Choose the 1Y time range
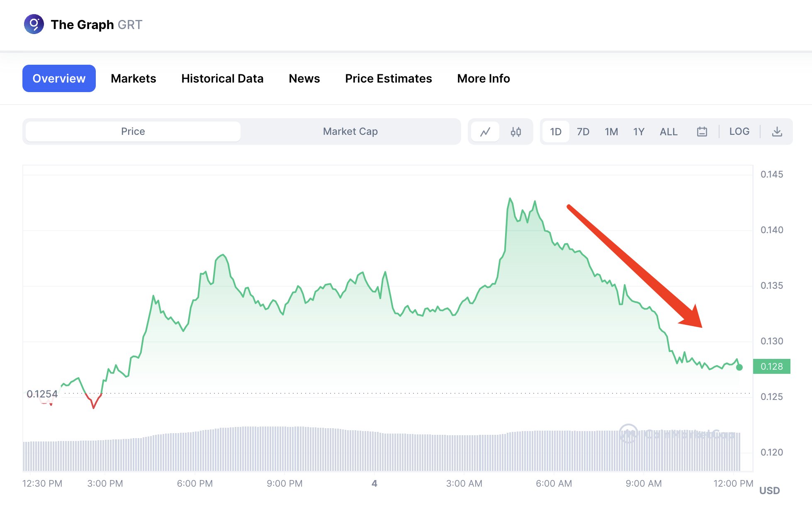The width and height of the screenshot is (812, 507). [x=638, y=132]
